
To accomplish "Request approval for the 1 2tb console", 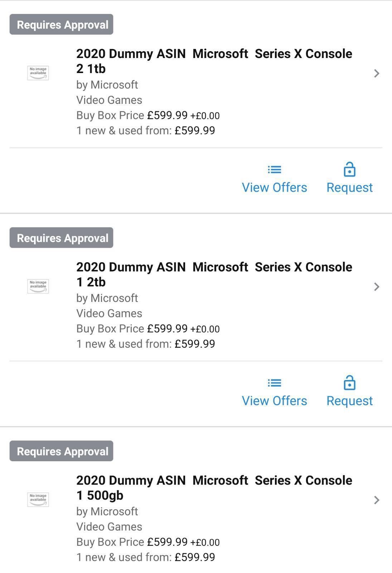I will pyautogui.click(x=349, y=401).
